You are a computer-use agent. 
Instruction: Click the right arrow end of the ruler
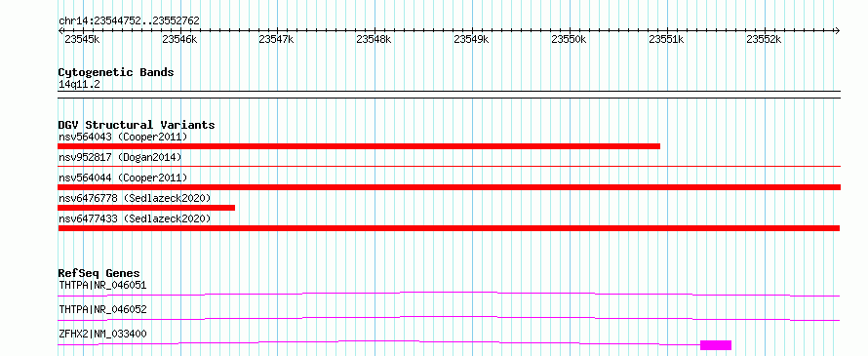click(837, 30)
